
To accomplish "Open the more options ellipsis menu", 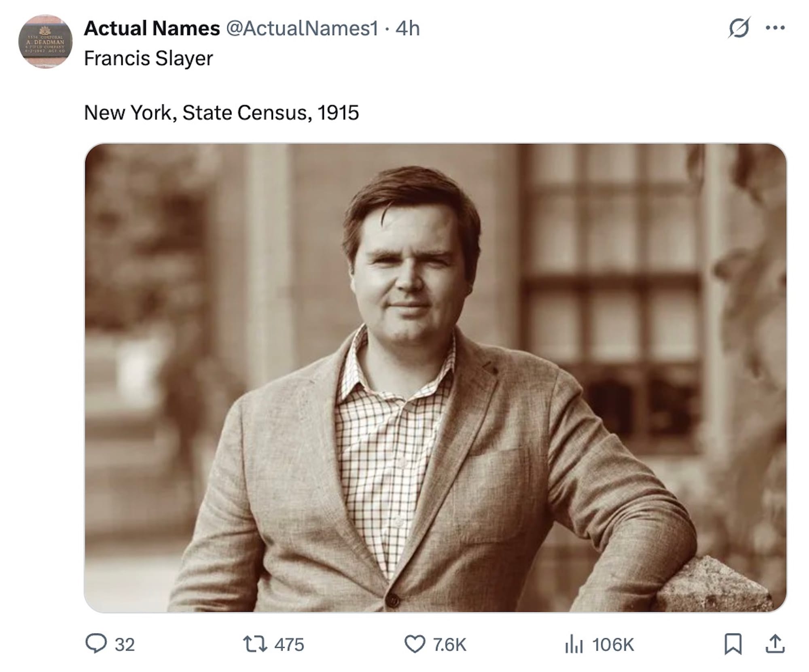I will 775,28.
